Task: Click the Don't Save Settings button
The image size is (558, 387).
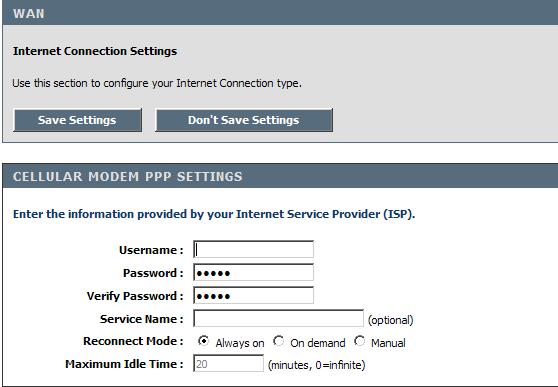Action: point(244,120)
